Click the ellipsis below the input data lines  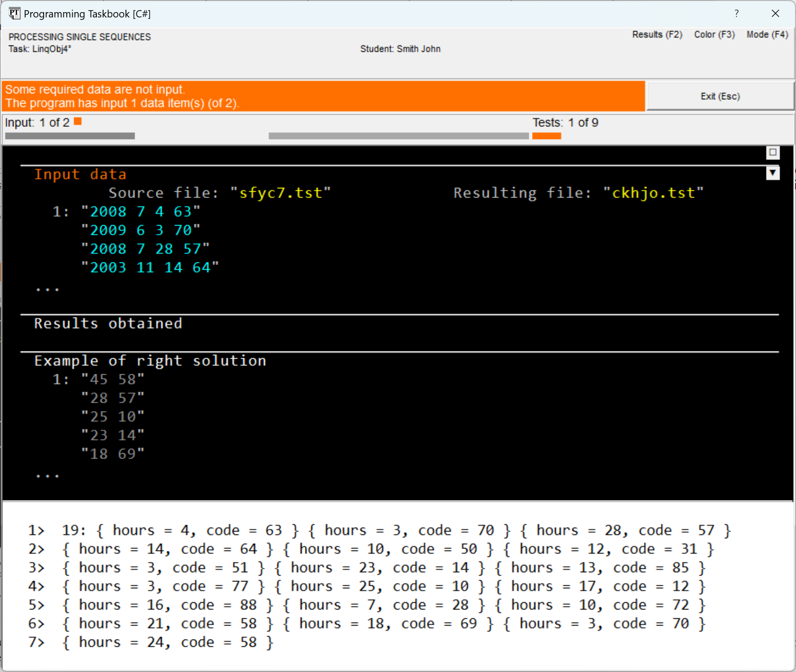(47, 289)
